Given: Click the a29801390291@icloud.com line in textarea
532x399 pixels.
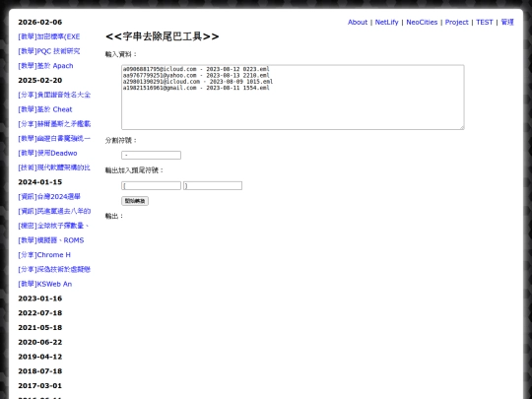Looking at the screenshot, I should pos(198,82).
